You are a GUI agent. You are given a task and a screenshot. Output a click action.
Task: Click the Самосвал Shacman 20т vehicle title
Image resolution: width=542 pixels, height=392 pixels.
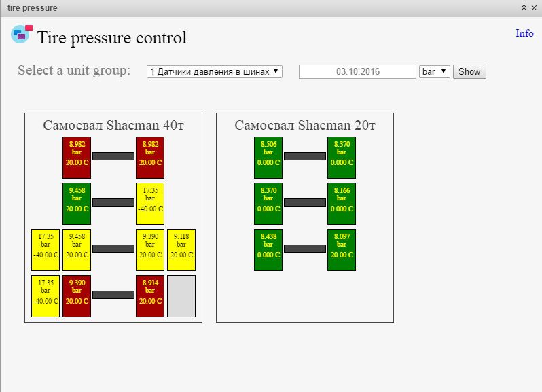point(305,125)
